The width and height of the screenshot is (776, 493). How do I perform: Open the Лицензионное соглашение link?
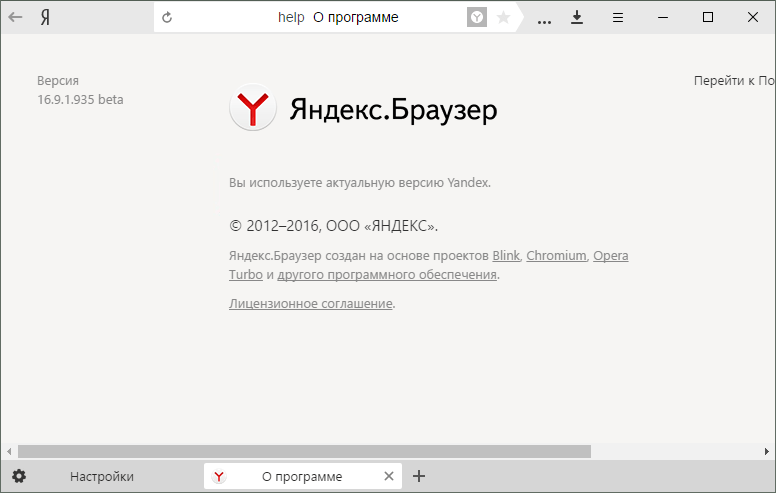click(x=311, y=303)
